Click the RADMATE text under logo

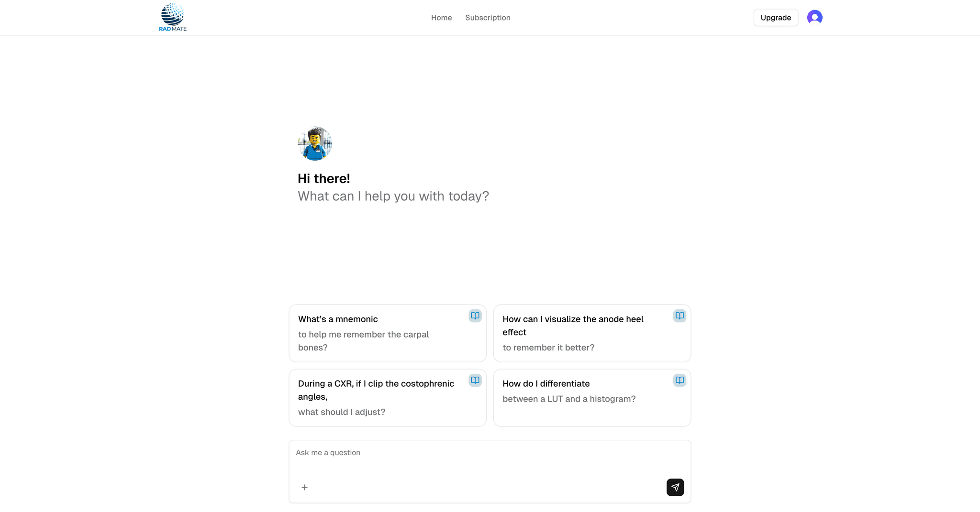[173, 29]
